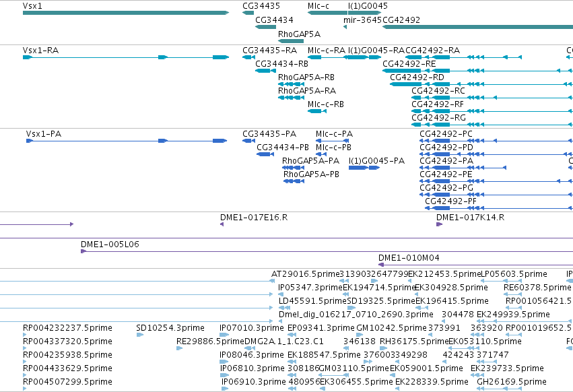The height and width of the screenshot is (392, 573).
Task: Choose the CG42492-PF CDS
Action: 499,208
